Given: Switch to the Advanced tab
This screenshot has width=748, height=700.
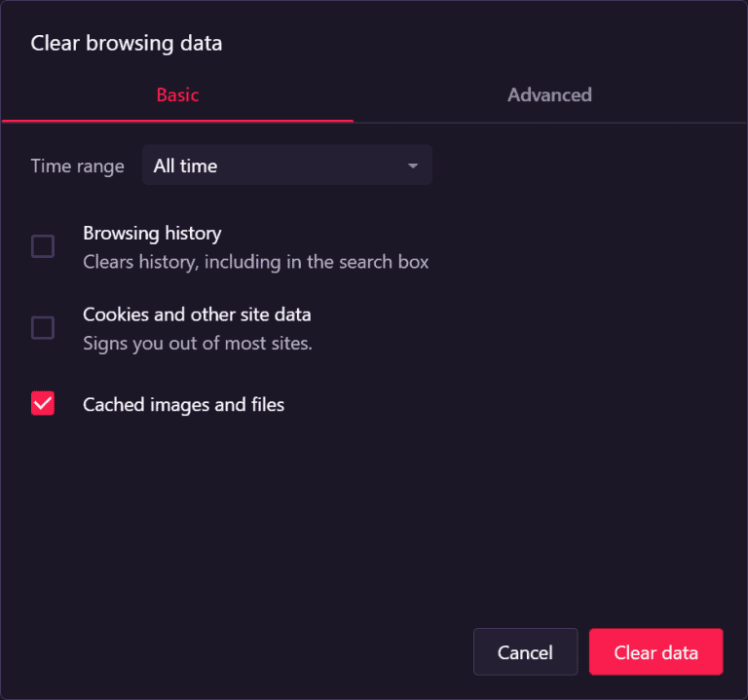Looking at the screenshot, I should click(x=549, y=95).
